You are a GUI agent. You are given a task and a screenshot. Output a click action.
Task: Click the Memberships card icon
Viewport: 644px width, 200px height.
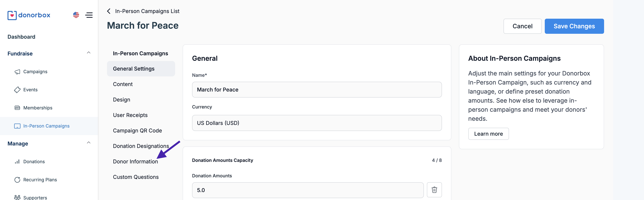pyautogui.click(x=17, y=108)
